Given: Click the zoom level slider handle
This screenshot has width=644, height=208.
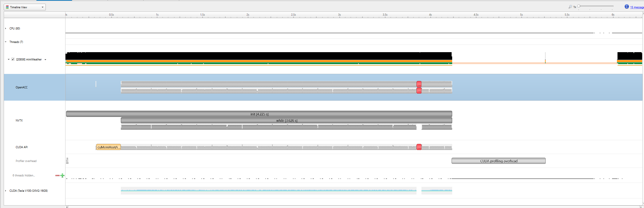Looking at the screenshot, I should [579, 6].
